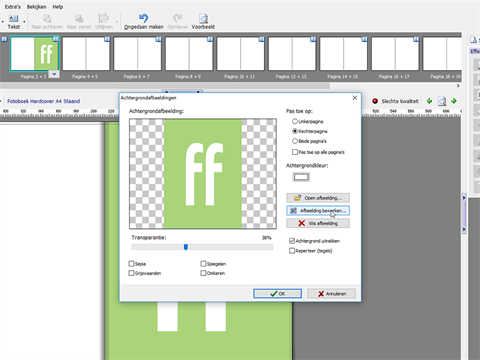Click layout icon on Pagina 12 + 13 thumbnail

click(x=313, y=39)
